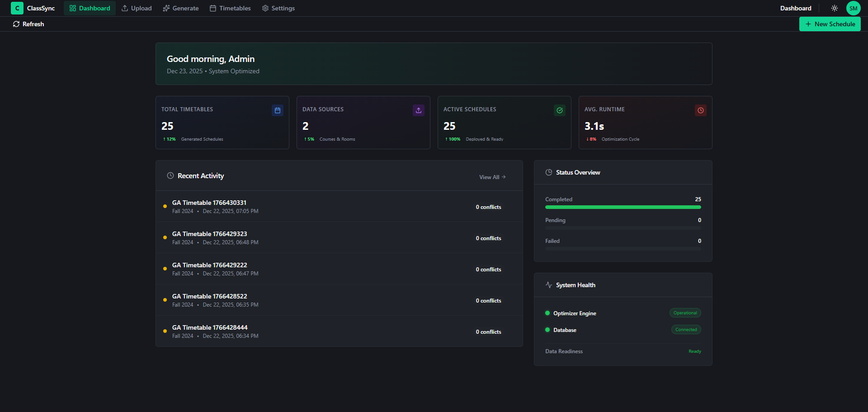This screenshot has height=412, width=868.
Task: Open GA Timetable 1766428444
Action: [339, 331]
